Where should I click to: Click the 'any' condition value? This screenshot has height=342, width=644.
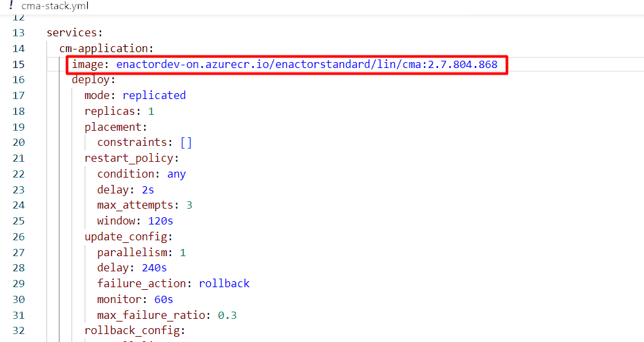176,174
